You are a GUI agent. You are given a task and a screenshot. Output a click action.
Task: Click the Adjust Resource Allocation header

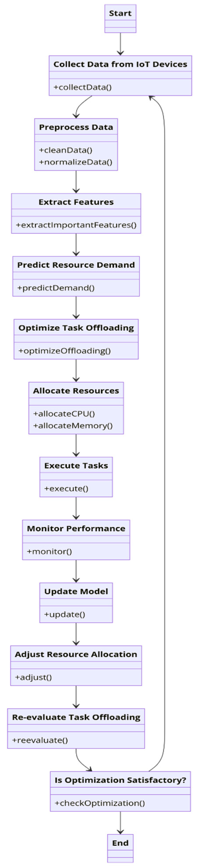click(76, 654)
